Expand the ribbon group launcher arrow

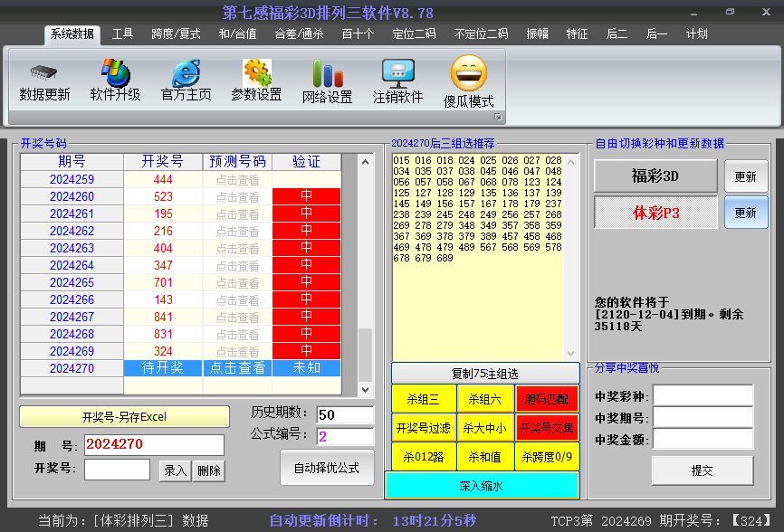[x=497, y=118]
